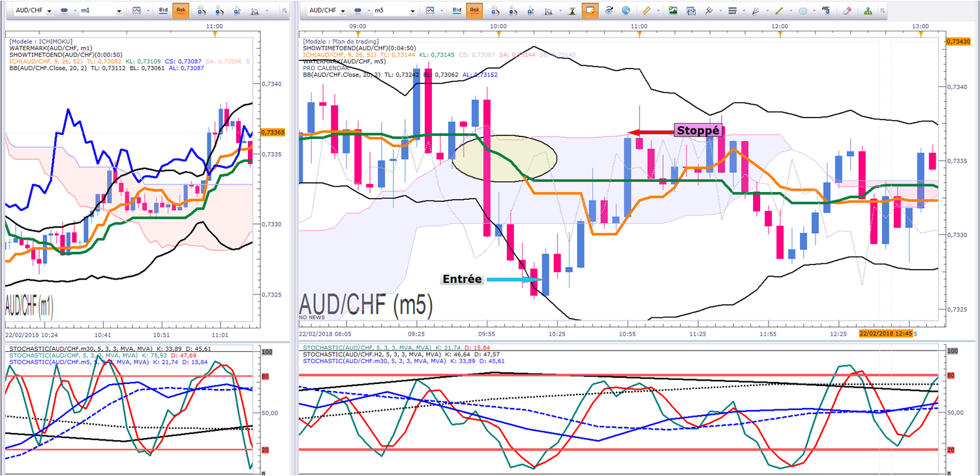Select the cursor zoom tool in the m1 toolbar
This screenshot has width=980, height=476.
(x=237, y=10)
